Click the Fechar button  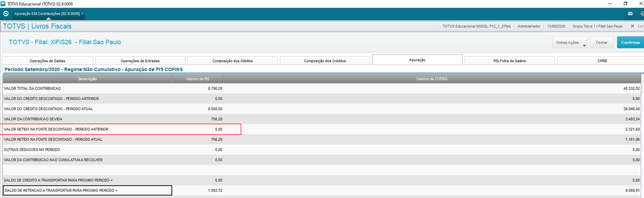602,43
